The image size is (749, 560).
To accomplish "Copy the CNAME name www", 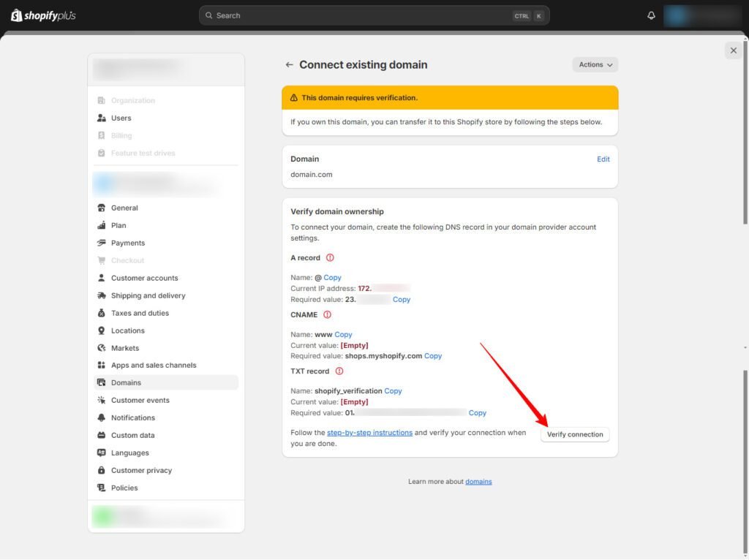I will [343, 335].
